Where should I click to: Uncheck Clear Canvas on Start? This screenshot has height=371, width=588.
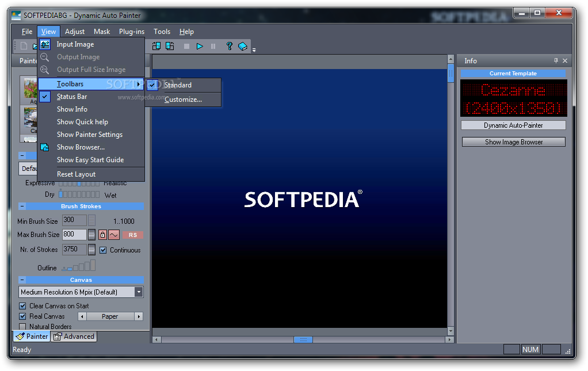22,306
